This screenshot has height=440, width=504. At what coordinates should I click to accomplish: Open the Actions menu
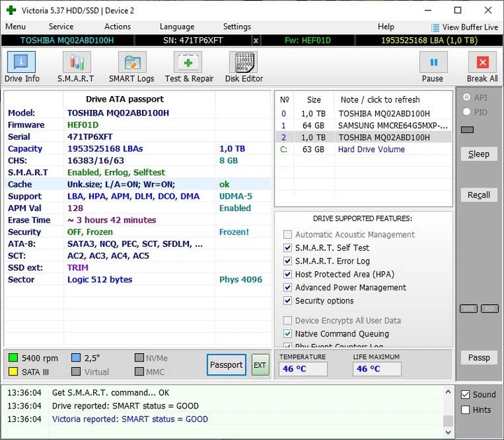coord(118,27)
